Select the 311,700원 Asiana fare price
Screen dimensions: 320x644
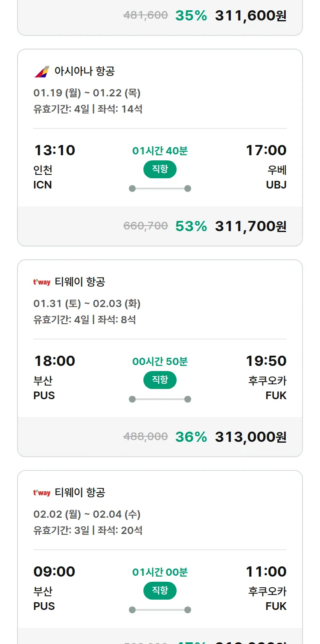[x=250, y=226]
